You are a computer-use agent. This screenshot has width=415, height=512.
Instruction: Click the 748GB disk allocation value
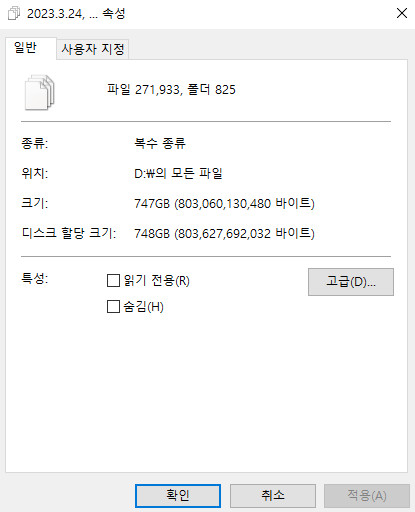point(224,233)
